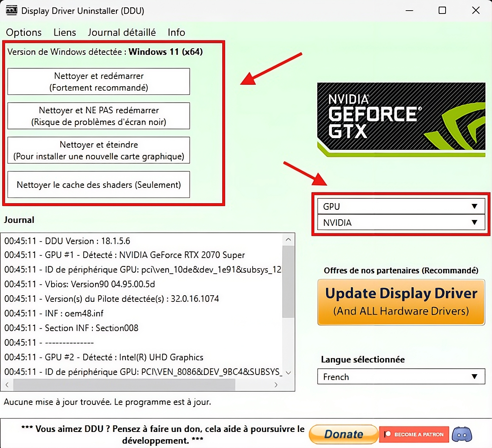The height and width of the screenshot is (448, 492).
Task: Select the PCI\VEN_8086 device ID line
Action: pyautogui.click(x=143, y=372)
